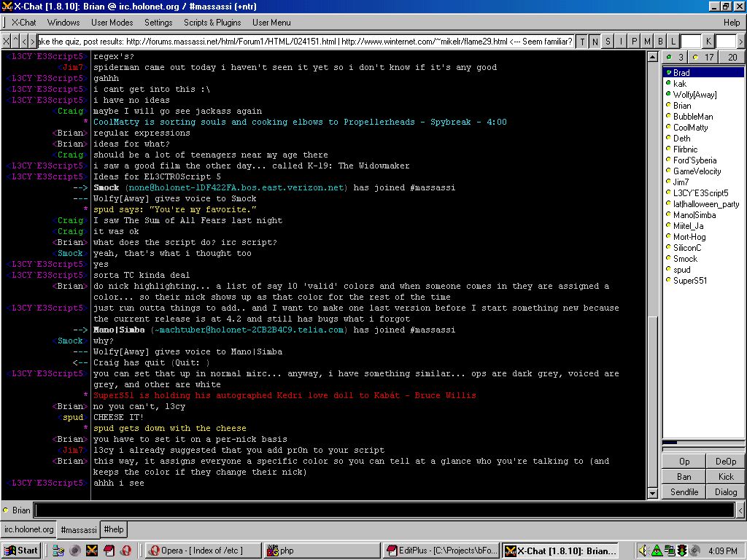Viewport: 747px width, 560px height.
Task: Click the channel topic text field
Action: 306,42
